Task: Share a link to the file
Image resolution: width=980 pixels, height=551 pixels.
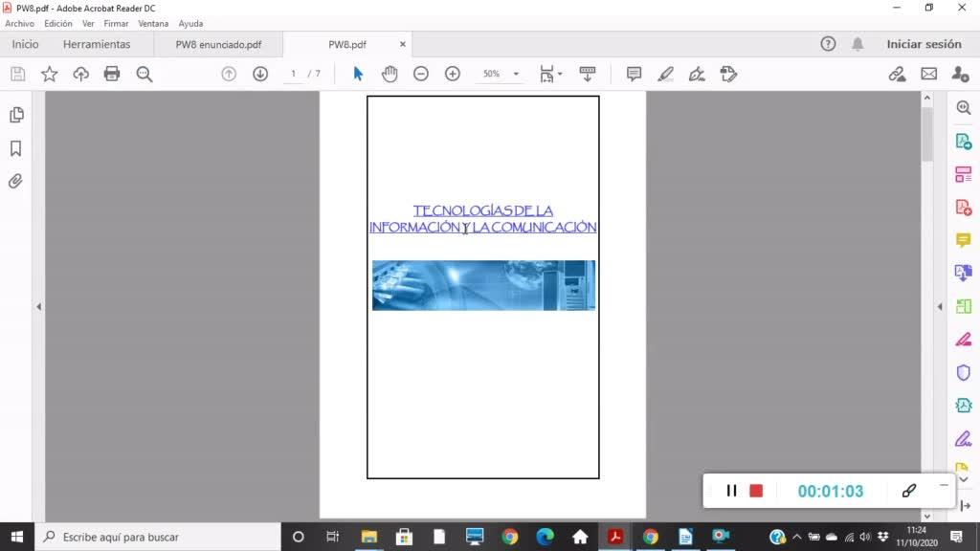Action: [x=898, y=74]
